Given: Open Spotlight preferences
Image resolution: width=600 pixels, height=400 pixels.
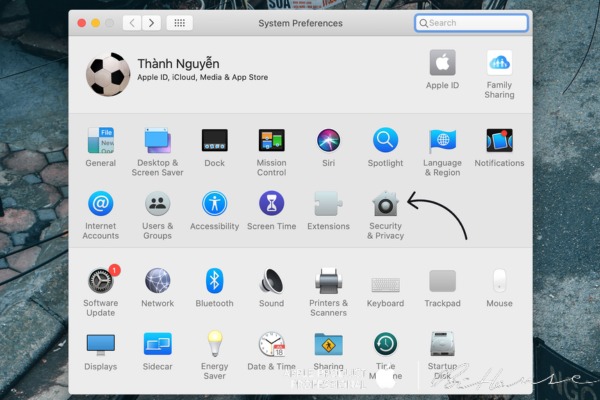Looking at the screenshot, I should click(385, 141).
